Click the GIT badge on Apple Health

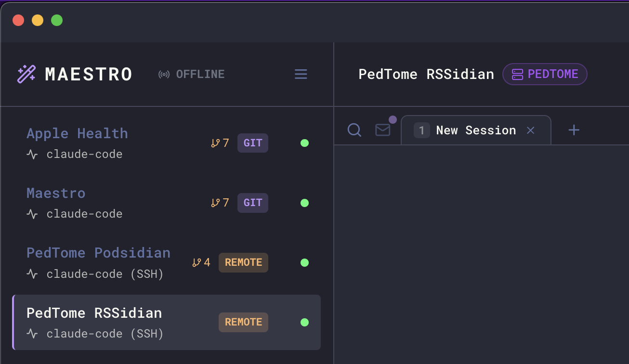click(x=253, y=143)
